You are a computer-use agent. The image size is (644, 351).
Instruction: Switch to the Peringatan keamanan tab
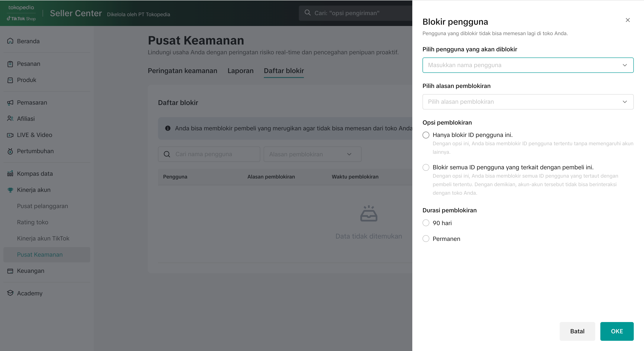point(182,71)
